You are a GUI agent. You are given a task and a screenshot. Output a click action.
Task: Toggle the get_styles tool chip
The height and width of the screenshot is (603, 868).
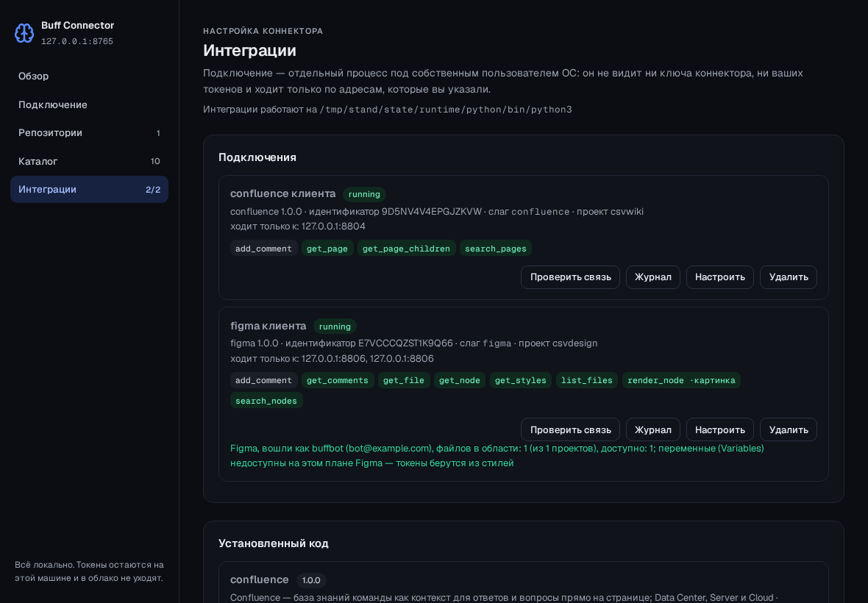(x=520, y=380)
